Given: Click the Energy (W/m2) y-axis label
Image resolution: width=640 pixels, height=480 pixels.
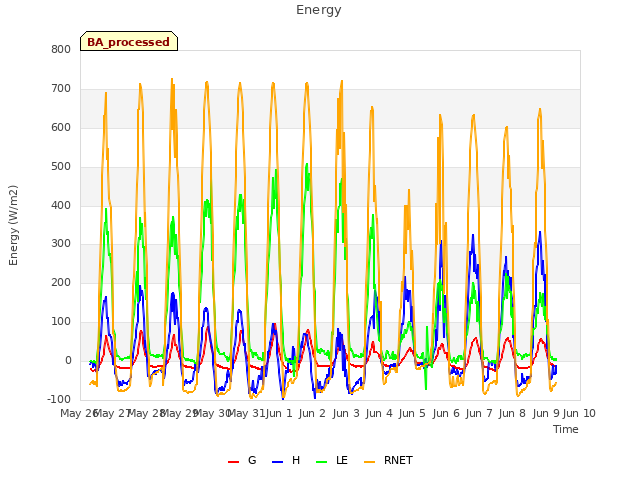Looking at the screenshot, I should click(13, 225).
